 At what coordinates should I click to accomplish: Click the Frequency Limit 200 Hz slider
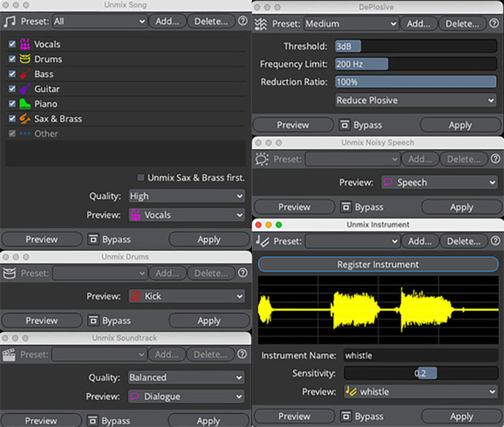coord(416,64)
